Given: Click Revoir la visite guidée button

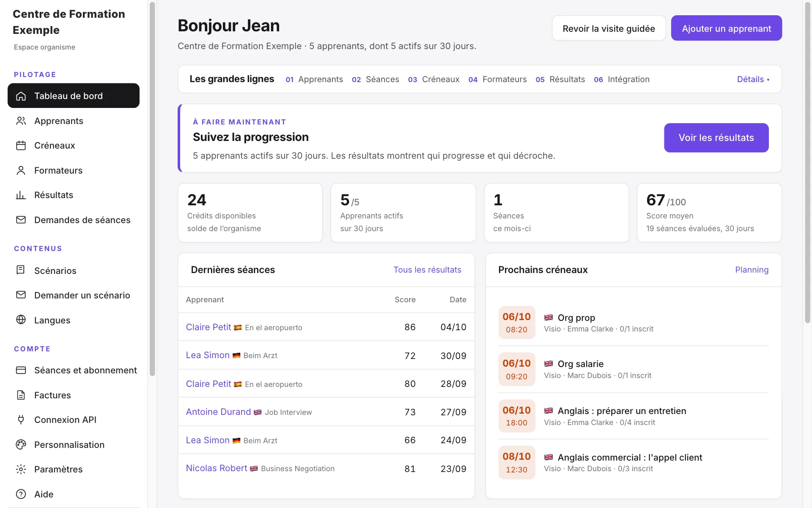Looking at the screenshot, I should [609, 28].
